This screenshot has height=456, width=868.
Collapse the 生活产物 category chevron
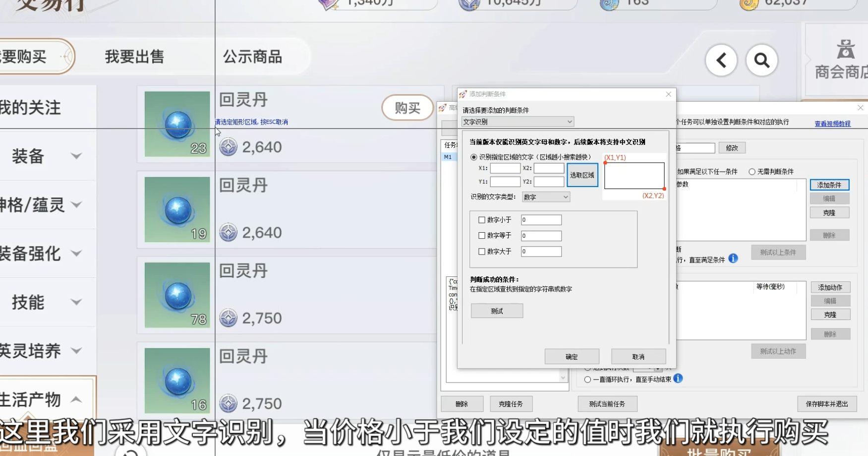pos(76,399)
